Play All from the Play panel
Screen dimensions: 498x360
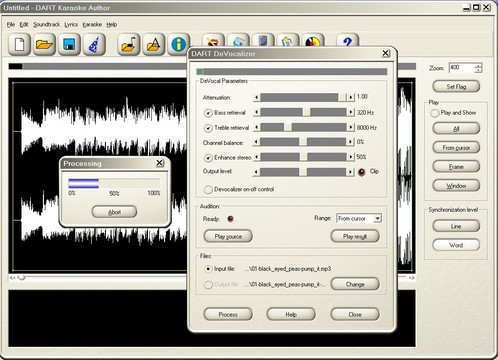click(456, 129)
